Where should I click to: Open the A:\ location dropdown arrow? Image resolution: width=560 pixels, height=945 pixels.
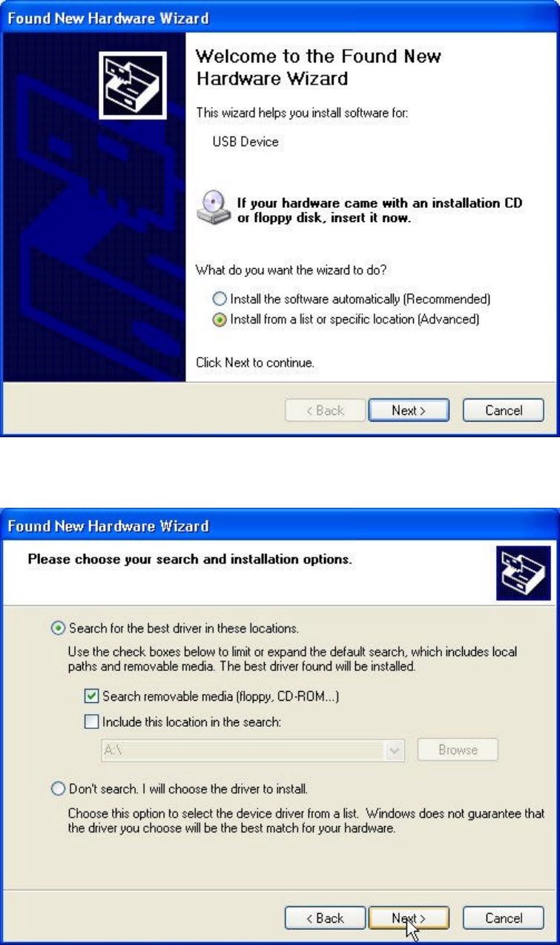395,750
